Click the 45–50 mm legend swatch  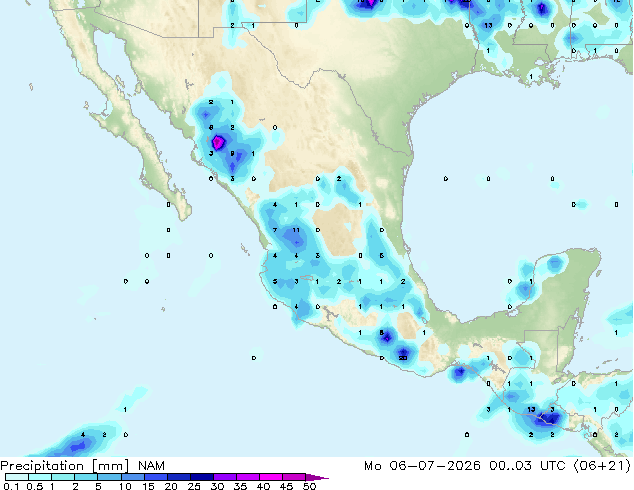[294, 477]
